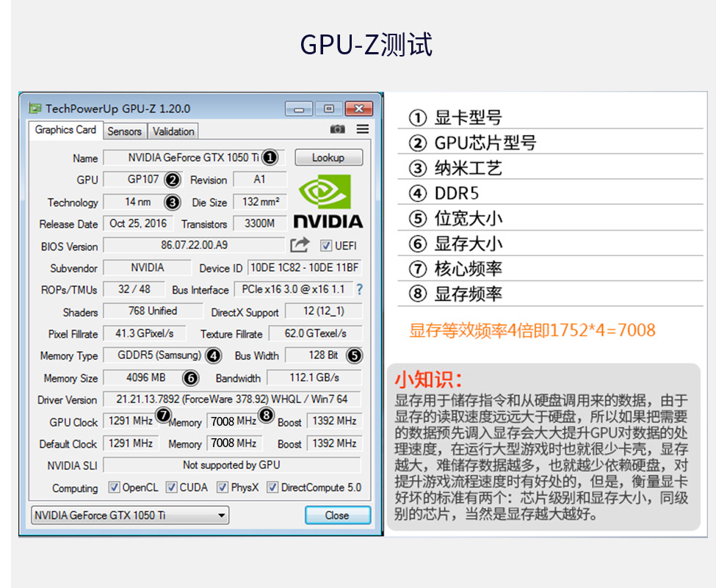Click the Close button at bottom
Image resolution: width=727 pixels, height=588 pixels.
point(338,515)
